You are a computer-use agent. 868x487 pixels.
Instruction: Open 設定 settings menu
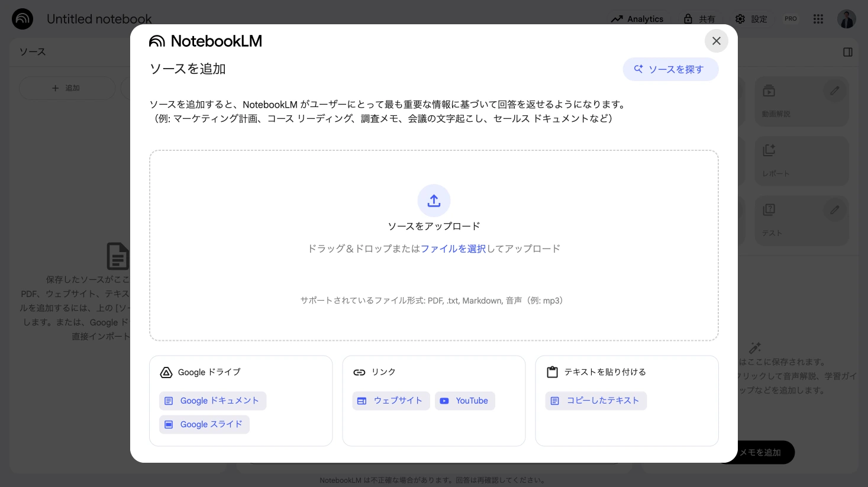[751, 19]
